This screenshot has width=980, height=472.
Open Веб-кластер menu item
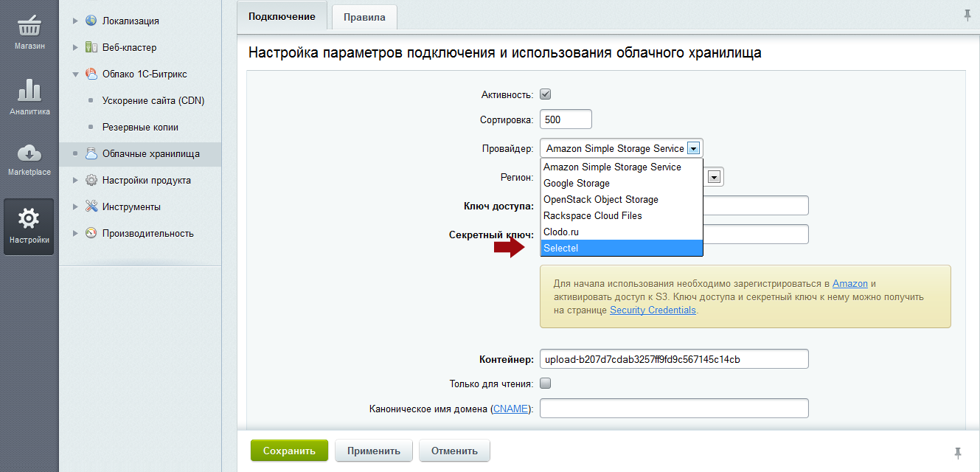pos(129,47)
